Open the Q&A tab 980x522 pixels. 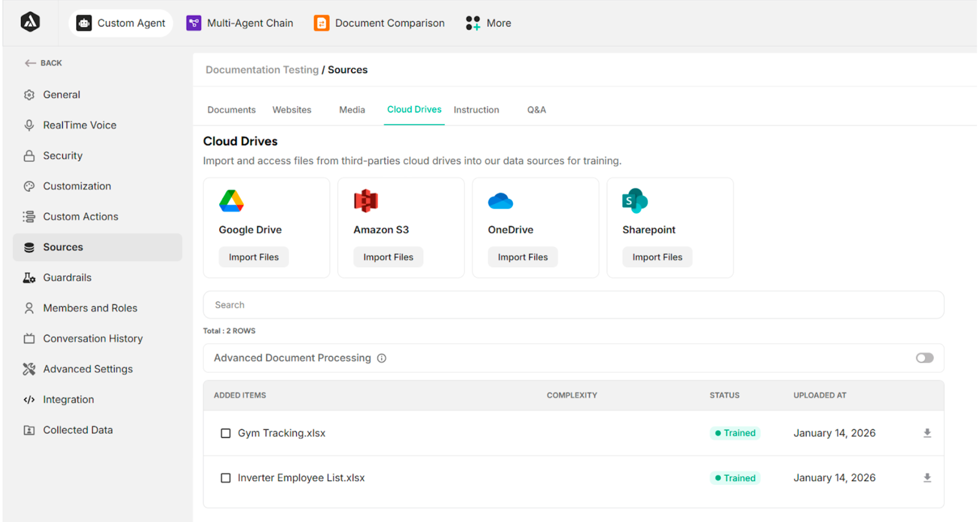pos(536,110)
